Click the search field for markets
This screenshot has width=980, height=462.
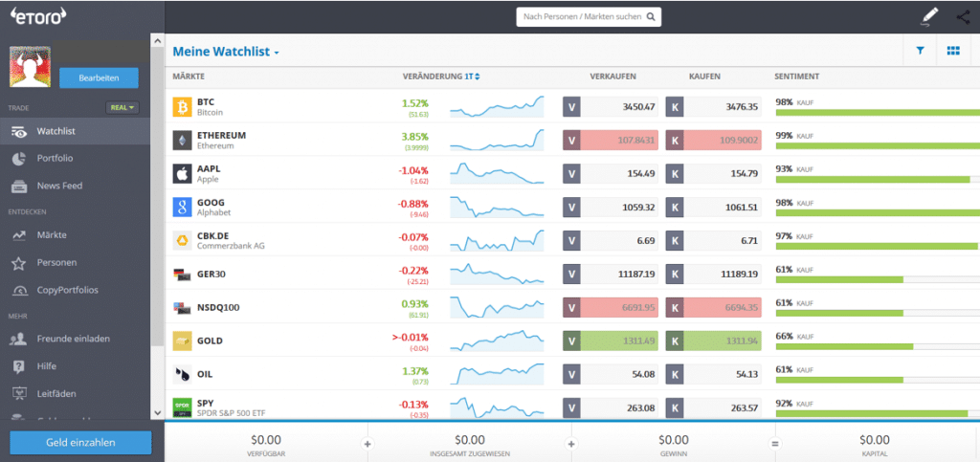tap(589, 16)
